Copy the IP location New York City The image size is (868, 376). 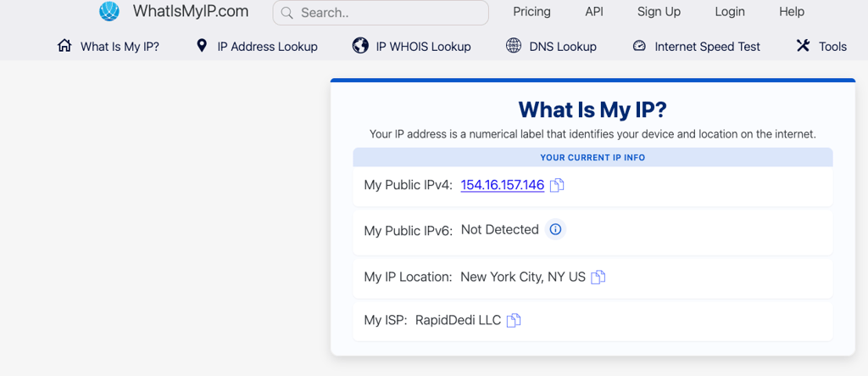tap(598, 277)
